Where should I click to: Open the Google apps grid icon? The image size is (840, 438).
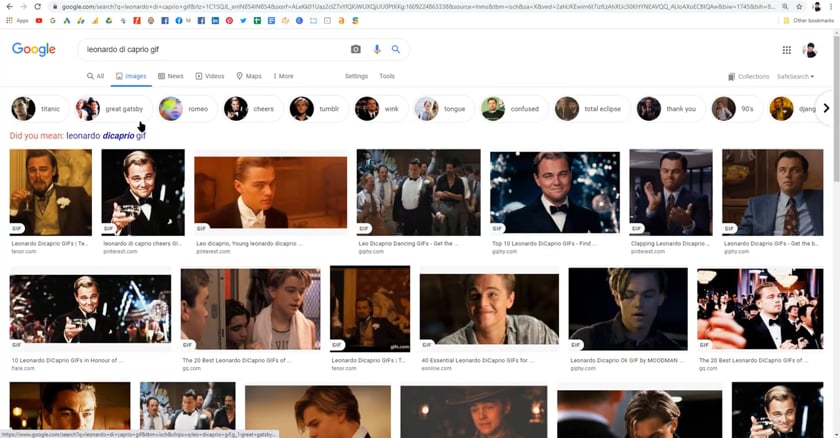pyautogui.click(x=786, y=50)
